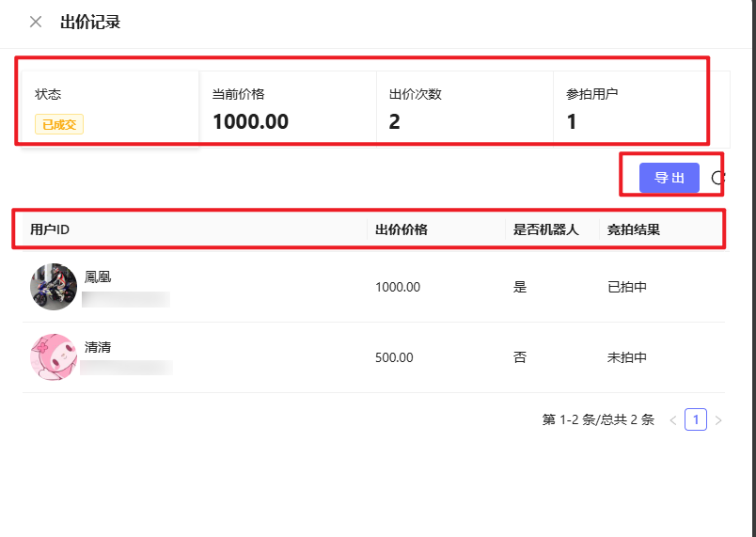Select the user name 清清
Image resolution: width=756 pixels, height=537 pixels.
pyautogui.click(x=98, y=347)
